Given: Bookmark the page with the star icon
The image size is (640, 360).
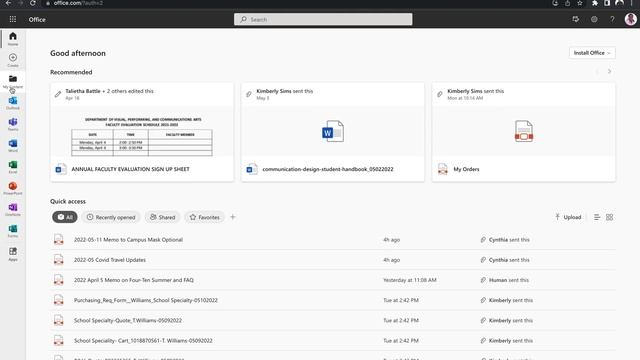Looking at the screenshot, I should tap(580, 3).
